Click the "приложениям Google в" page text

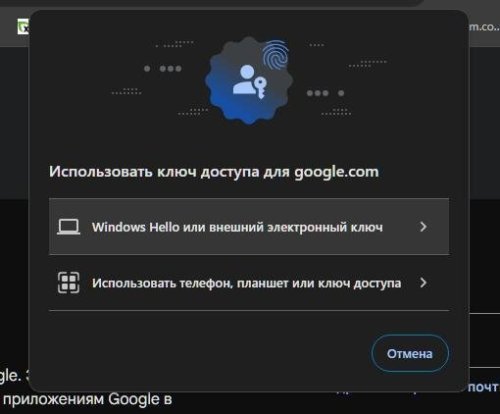coord(87,399)
